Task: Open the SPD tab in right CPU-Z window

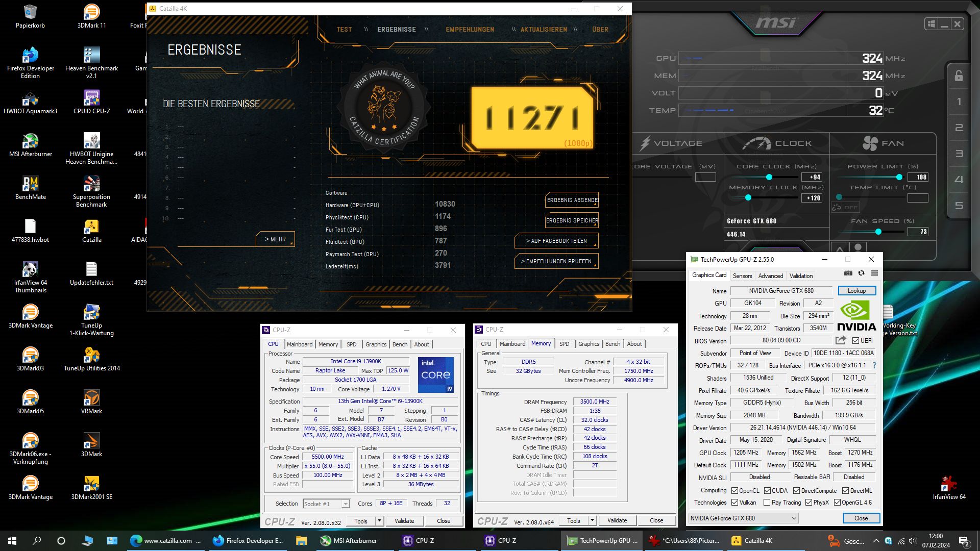Action: point(564,344)
